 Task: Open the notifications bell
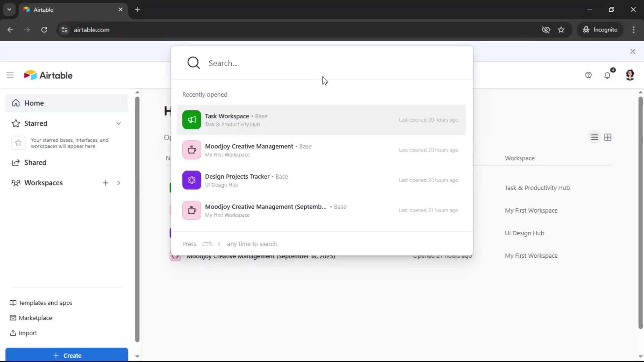tap(608, 75)
